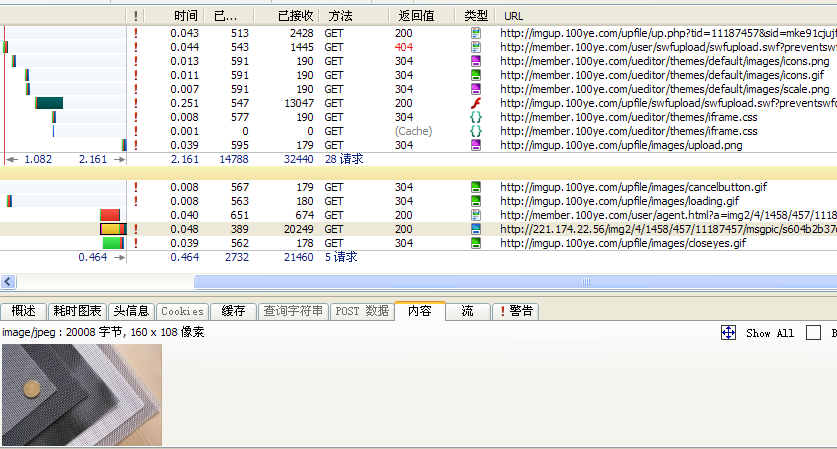This screenshot has height=449, width=837.
Task: Click the '!' warning column header
Action: (136, 16)
